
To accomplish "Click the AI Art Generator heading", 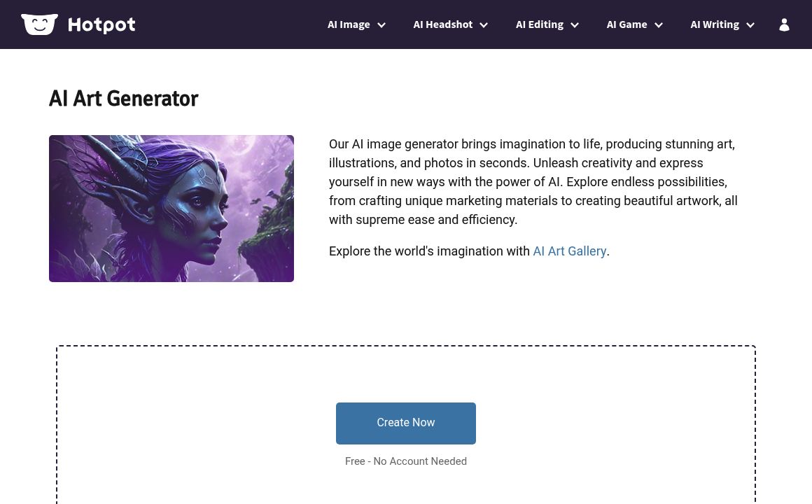I will pyautogui.click(x=123, y=99).
